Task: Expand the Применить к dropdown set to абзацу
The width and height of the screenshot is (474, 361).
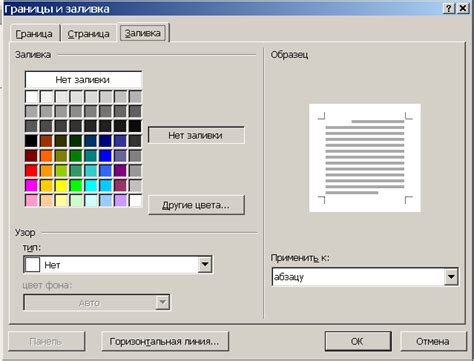Action: [x=451, y=277]
